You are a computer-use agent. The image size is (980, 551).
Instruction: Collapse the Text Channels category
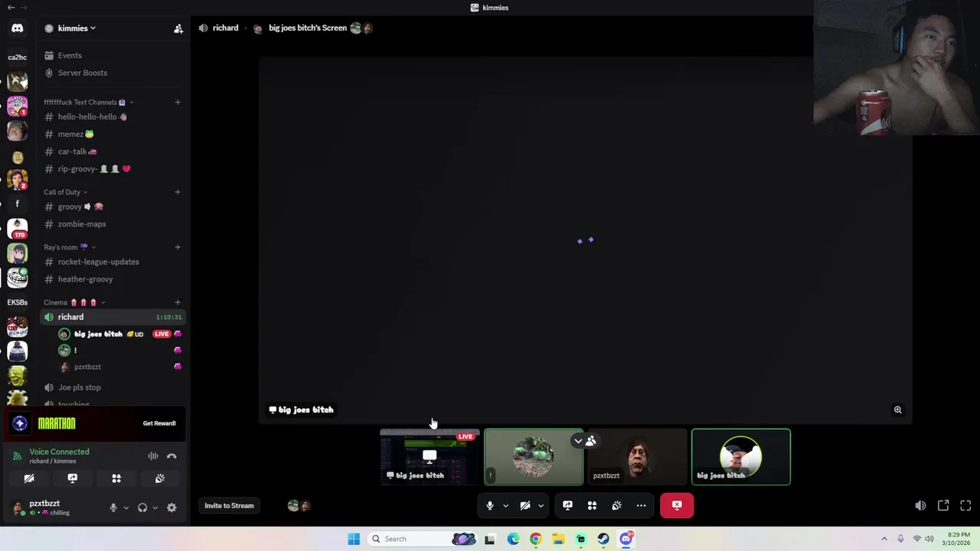pyautogui.click(x=89, y=102)
